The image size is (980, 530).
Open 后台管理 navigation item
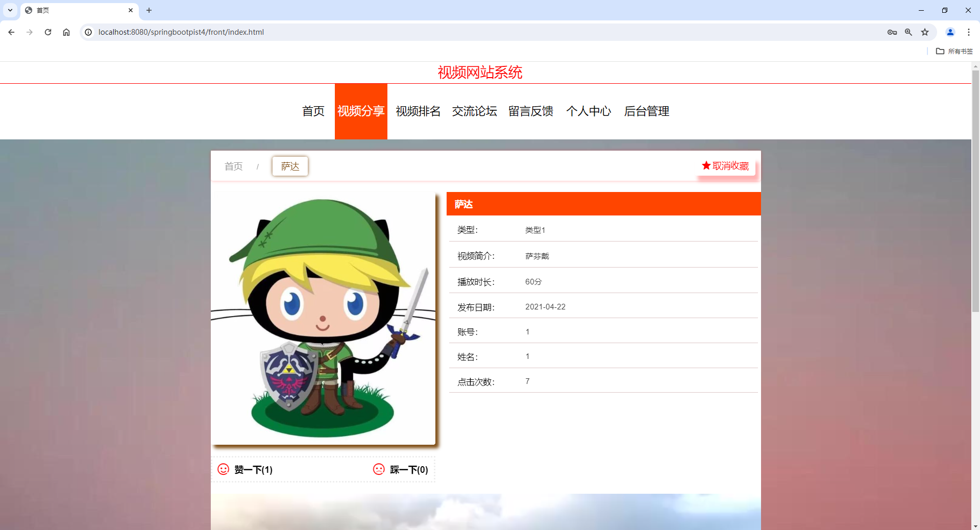[647, 111]
